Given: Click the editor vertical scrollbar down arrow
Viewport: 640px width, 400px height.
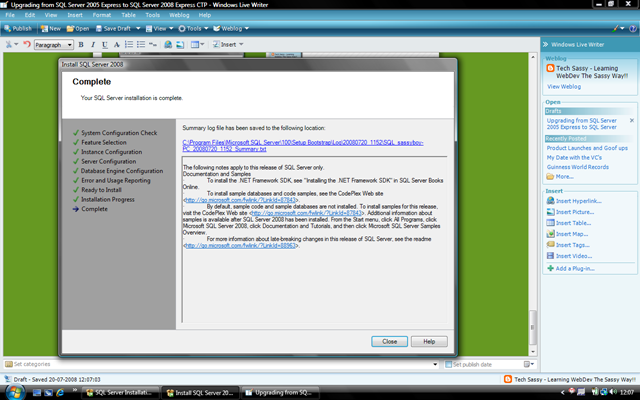Looking at the screenshot, I should [x=533, y=351].
